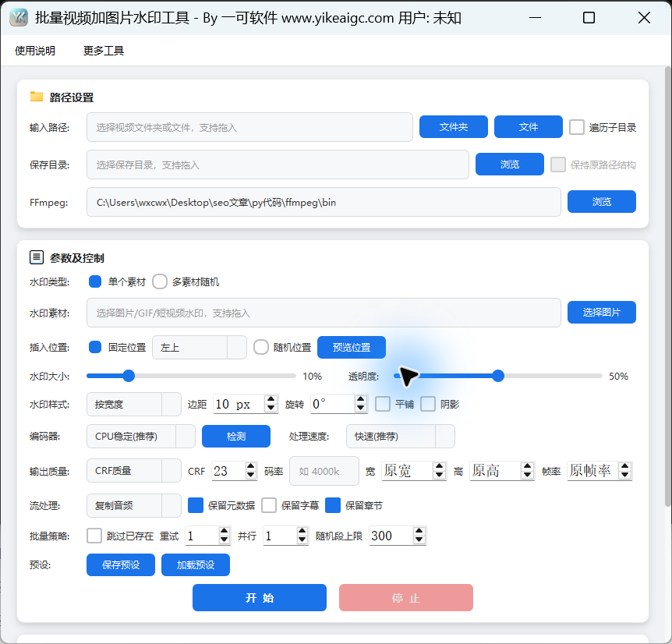The height and width of the screenshot is (644, 672).
Task: Decrease the 旋转 rotation angle
Action: pos(361,409)
